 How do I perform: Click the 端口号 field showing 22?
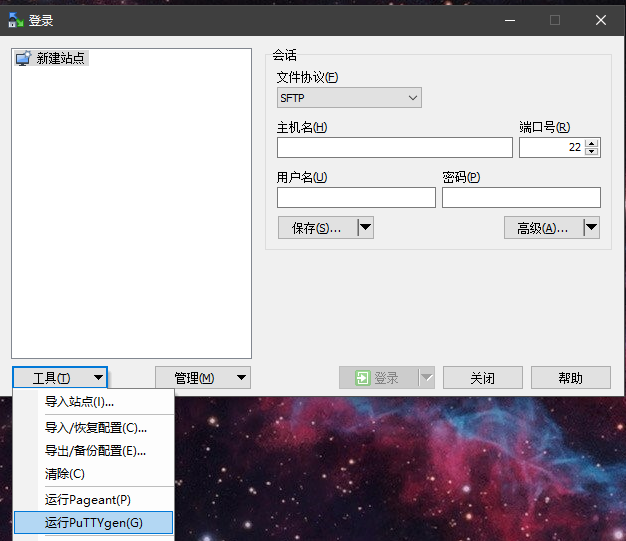551,148
